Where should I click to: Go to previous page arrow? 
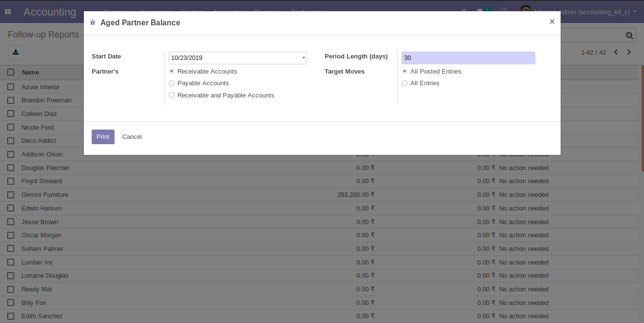coord(616,52)
